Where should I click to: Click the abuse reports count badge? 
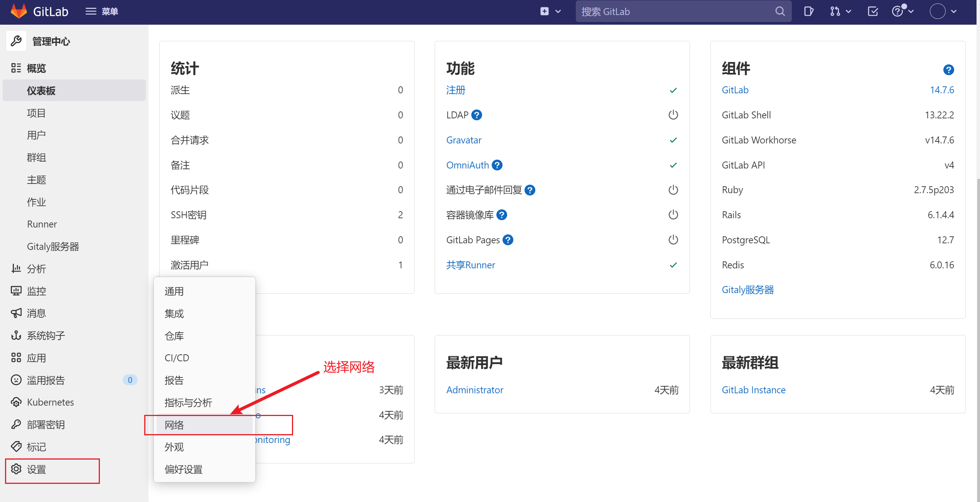[x=130, y=380]
